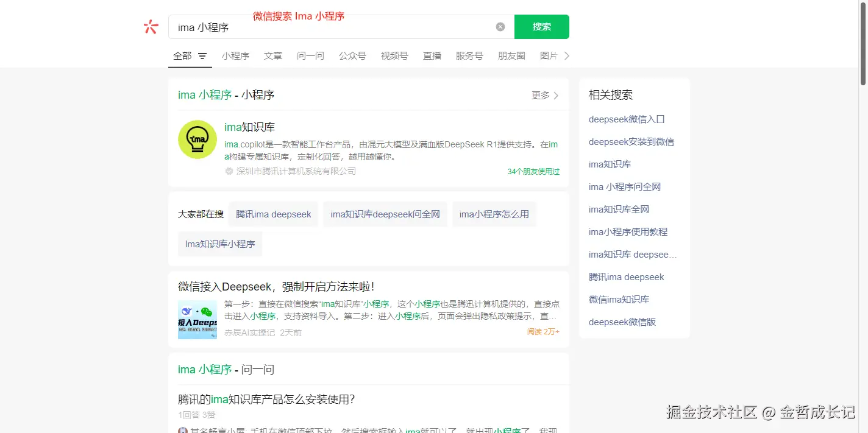The height and width of the screenshot is (433, 868).
Task: Open related search deepseek安装到微信
Action: [x=631, y=142]
